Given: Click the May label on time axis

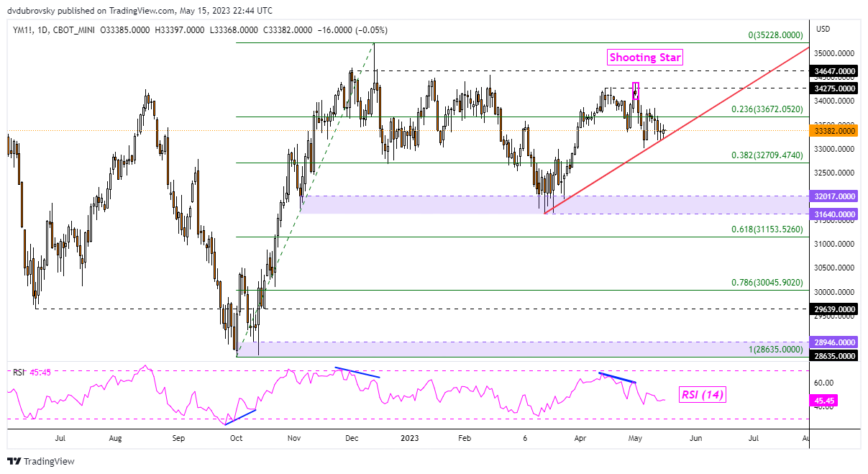Looking at the screenshot, I should 636,437.
